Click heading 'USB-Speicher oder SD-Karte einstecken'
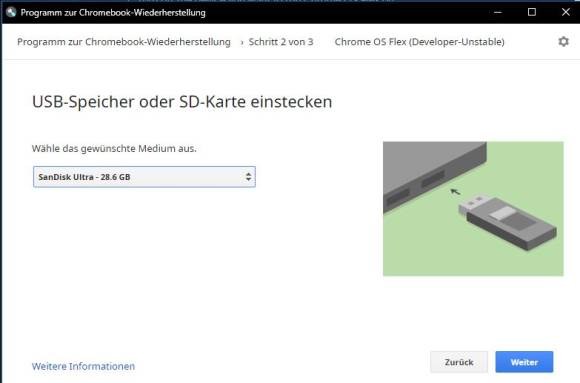The height and width of the screenshot is (383, 580). coord(182,102)
